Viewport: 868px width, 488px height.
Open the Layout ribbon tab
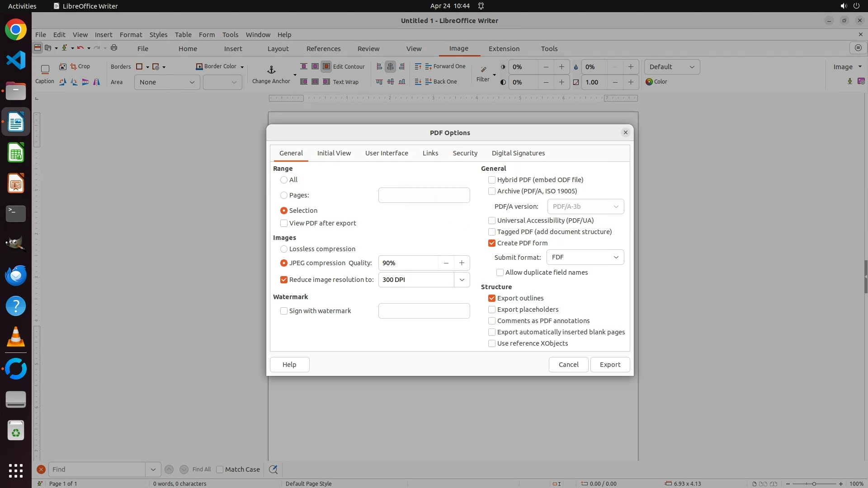278,48
